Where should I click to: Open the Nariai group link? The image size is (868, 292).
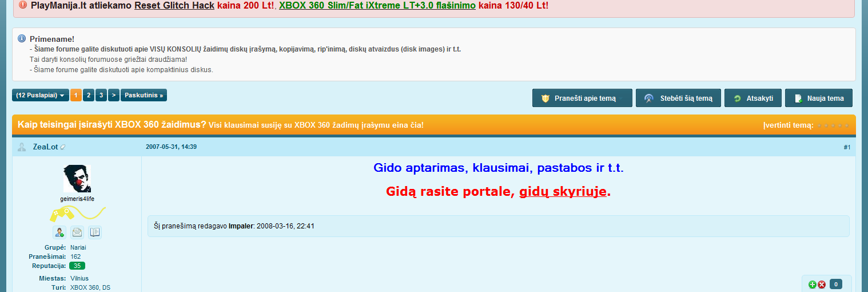click(78, 247)
